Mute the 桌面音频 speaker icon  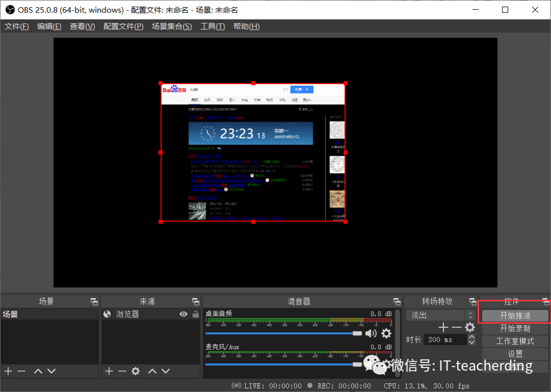371,333
